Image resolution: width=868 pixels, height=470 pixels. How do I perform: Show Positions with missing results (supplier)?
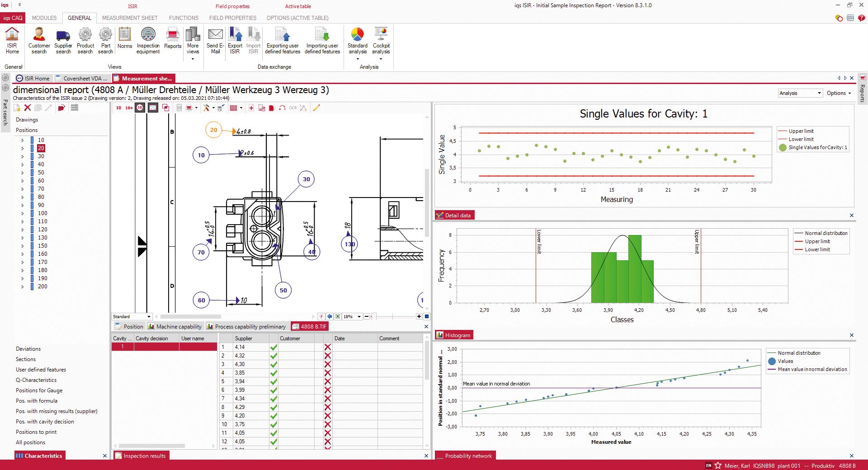[x=57, y=411]
